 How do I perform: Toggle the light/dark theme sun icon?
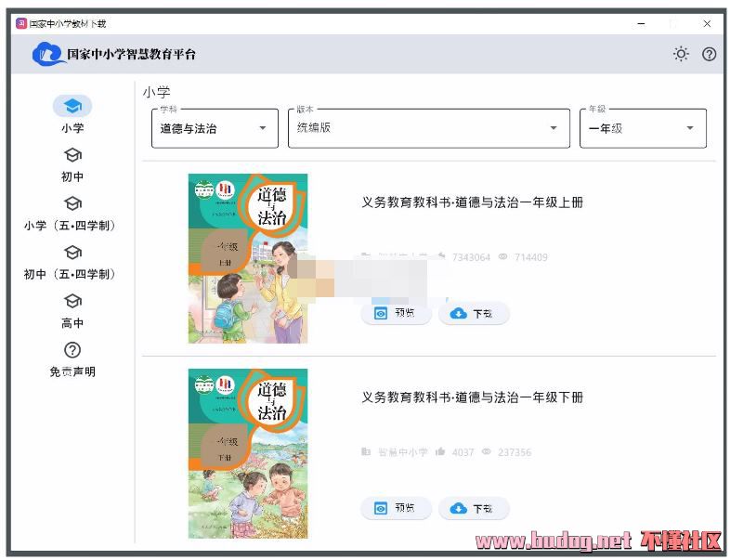click(x=681, y=54)
